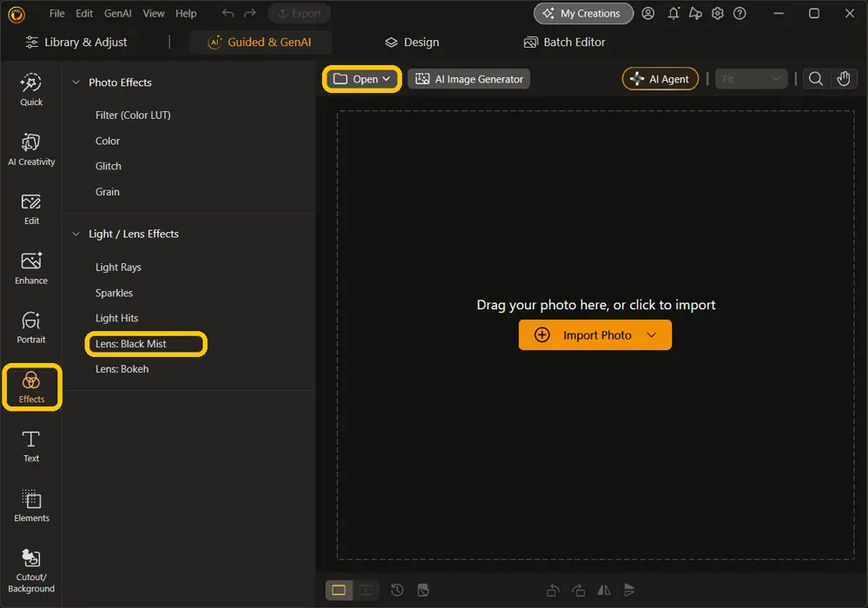Flip the photo horizontally
Viewport: 868px width, 608px height.
pyautogui.click(x=604, y=591)
